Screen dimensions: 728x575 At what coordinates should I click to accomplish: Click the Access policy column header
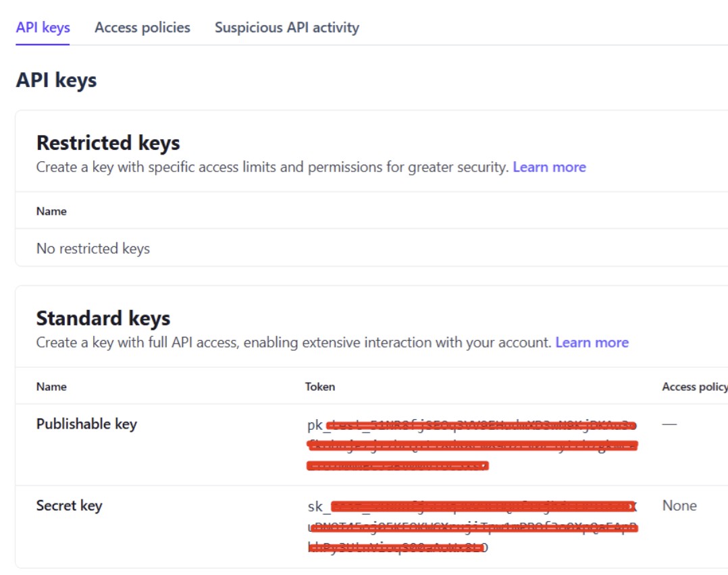pos(694,387)
